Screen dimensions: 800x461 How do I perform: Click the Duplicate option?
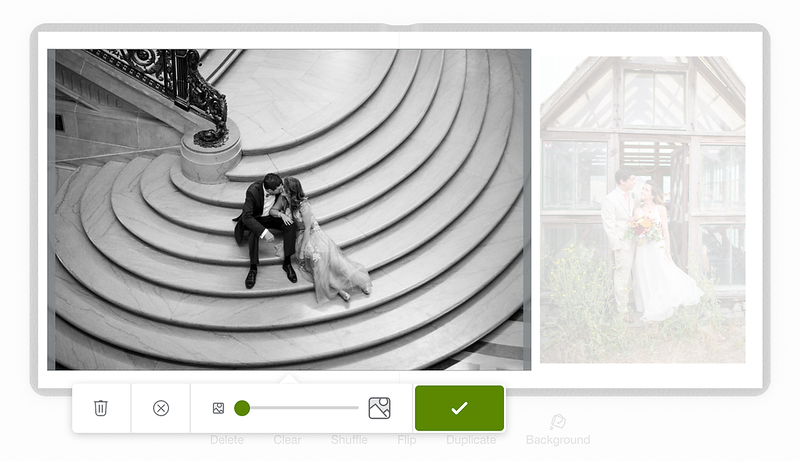click(470, 440)
